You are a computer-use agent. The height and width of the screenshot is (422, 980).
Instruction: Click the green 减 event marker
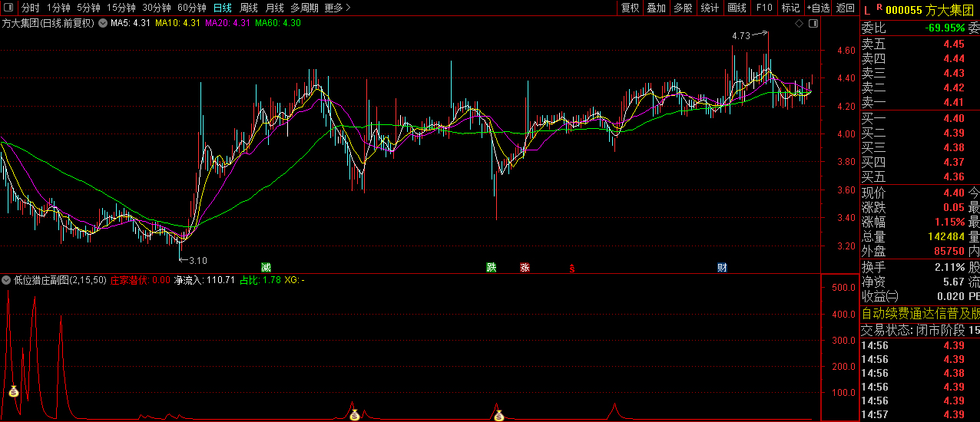pos(266,267)
